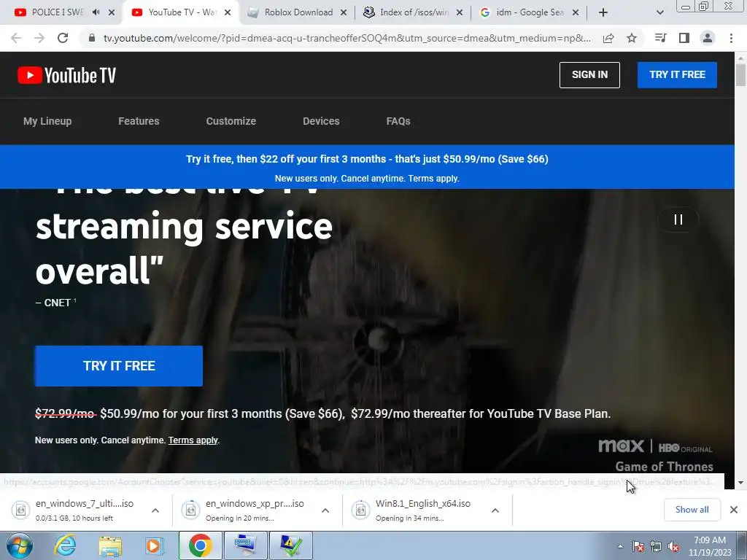Open Chrome three-dot menu
The width and height of the screenshot is (747, 560).
click(731, 38)
